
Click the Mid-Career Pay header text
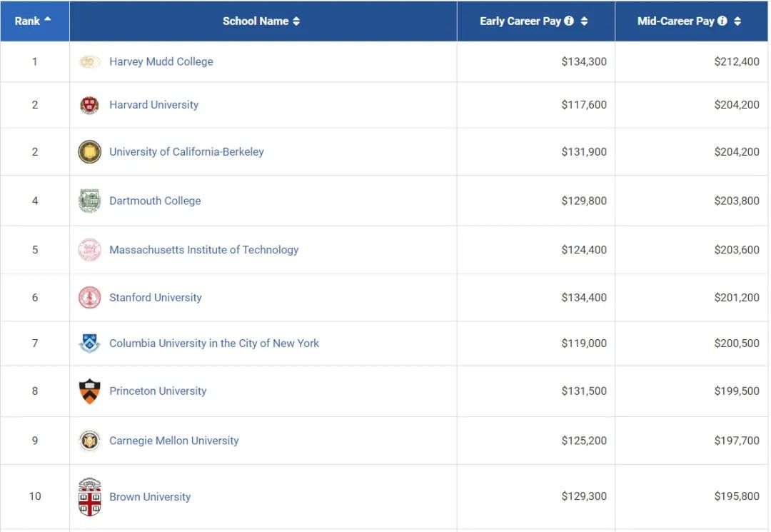click(x=675, y=21)
